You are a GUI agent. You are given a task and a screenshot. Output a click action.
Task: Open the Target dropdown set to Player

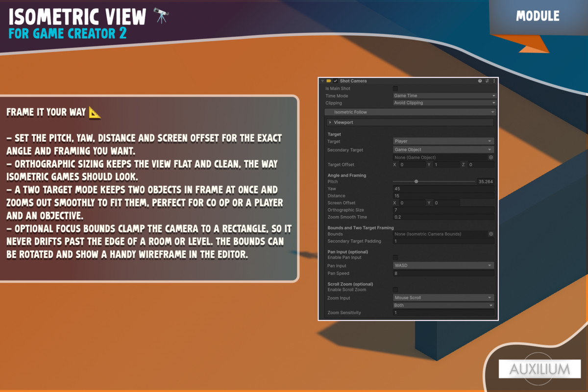pyautogui.click(x=443, y=141)
